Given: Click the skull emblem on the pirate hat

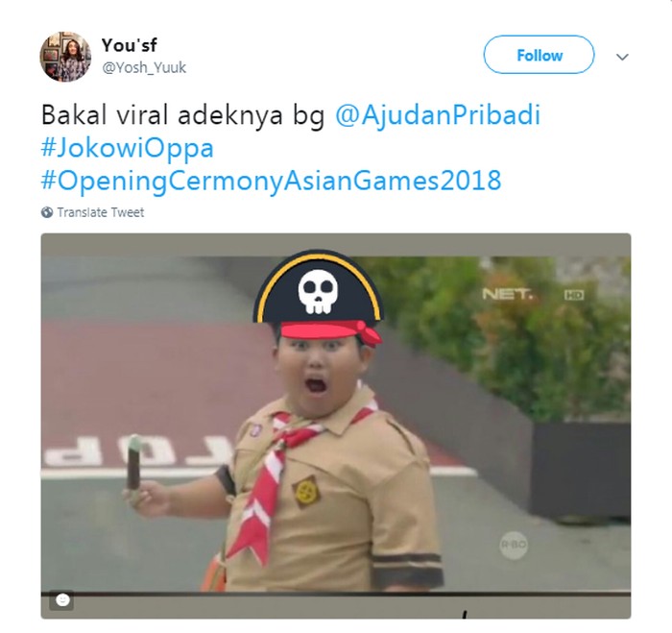Looking at the screenshot, I should tap(318, 292).
